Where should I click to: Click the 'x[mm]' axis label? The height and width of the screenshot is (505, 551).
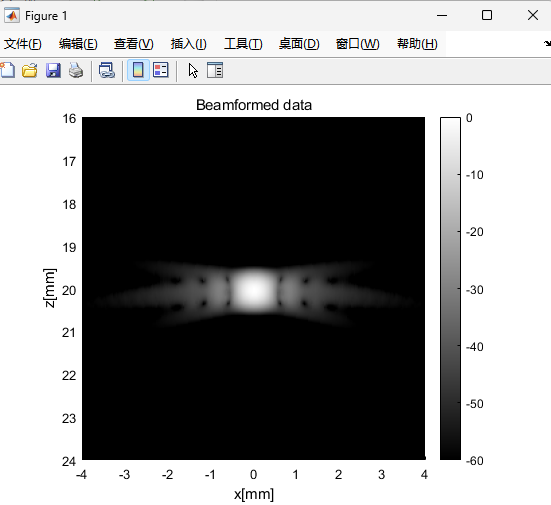pos(254,494)
